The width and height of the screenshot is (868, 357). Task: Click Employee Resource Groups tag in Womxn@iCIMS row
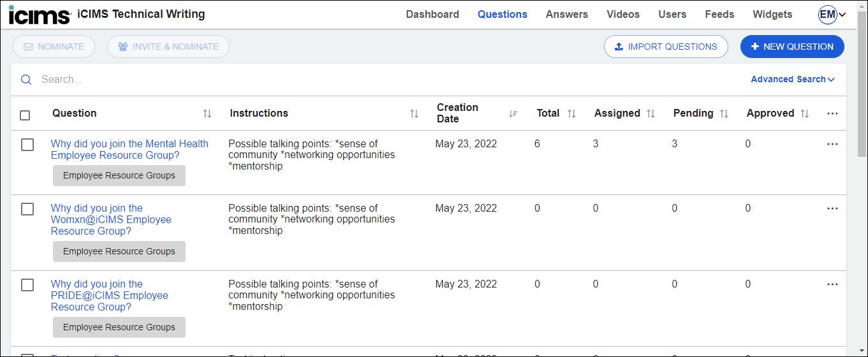click(x=119, y=252)
